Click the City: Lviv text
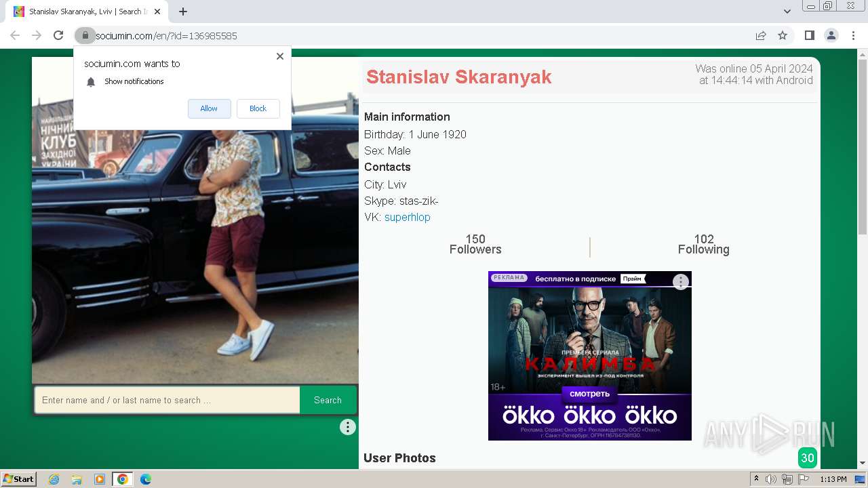Screen dimensions: 868x488 pyautogui.click(x=385, y=184)
